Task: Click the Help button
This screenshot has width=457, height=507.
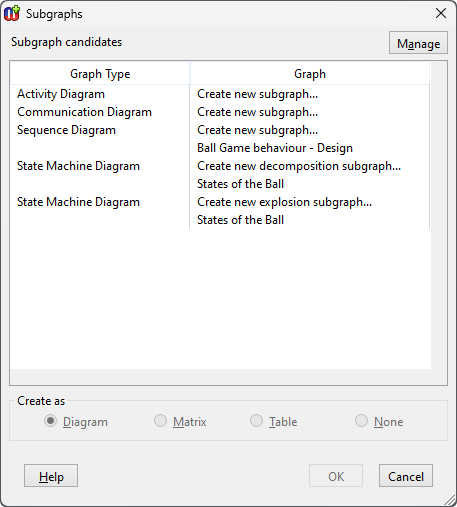Action: point(51,476)
